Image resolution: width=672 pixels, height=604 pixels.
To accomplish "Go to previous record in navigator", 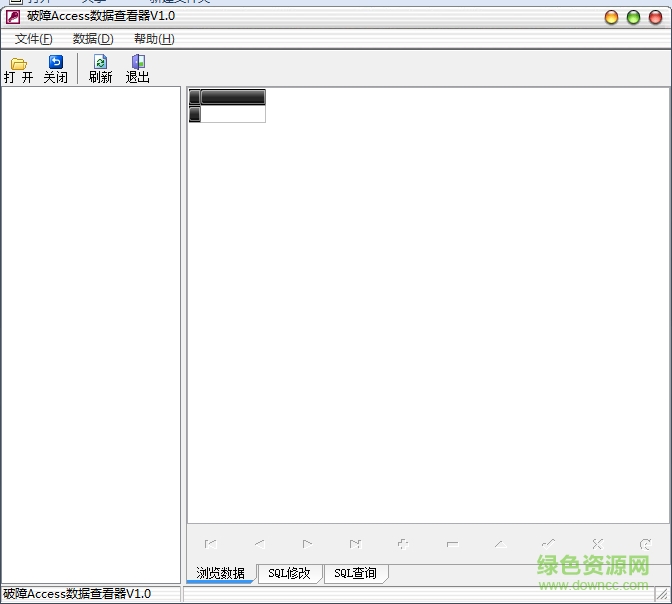I will (259, 544).
